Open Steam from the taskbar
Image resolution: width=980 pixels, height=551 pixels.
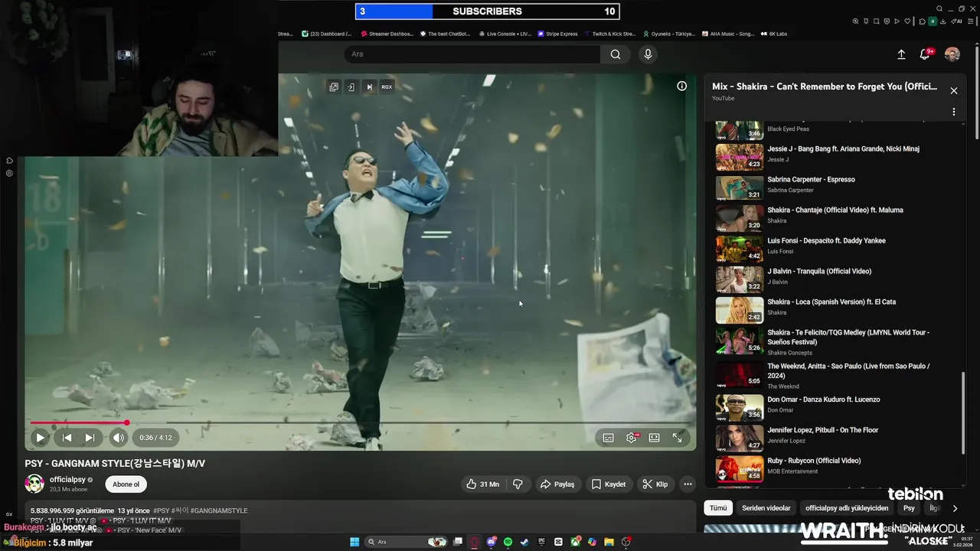(x=524, y=542)
